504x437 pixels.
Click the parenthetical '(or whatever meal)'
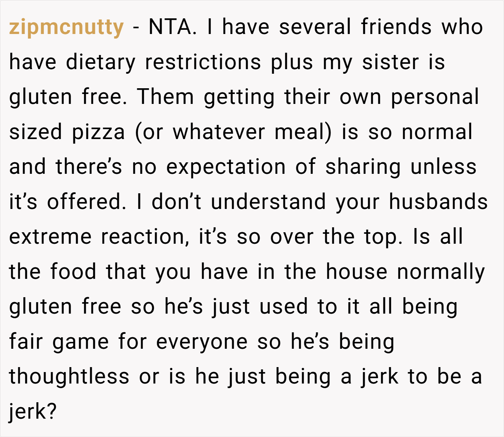pyautogui.click(x=233, y=132)
